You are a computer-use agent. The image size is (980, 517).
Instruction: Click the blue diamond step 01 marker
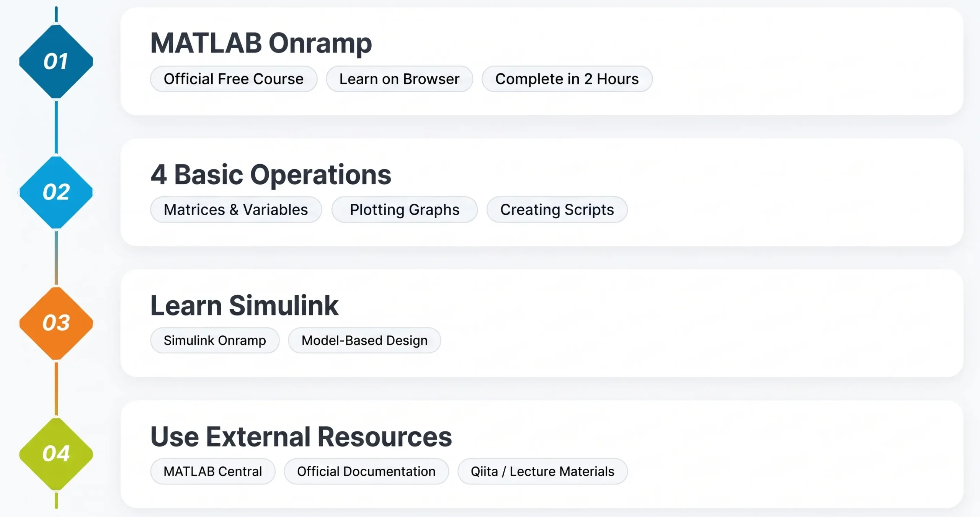click(56, 62)
